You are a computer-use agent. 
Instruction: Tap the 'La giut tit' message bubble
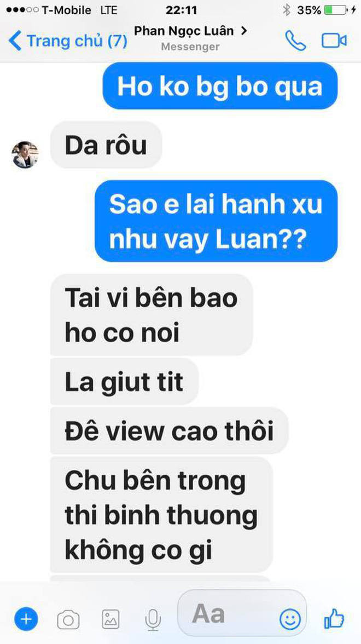click(x=124, y=382)
